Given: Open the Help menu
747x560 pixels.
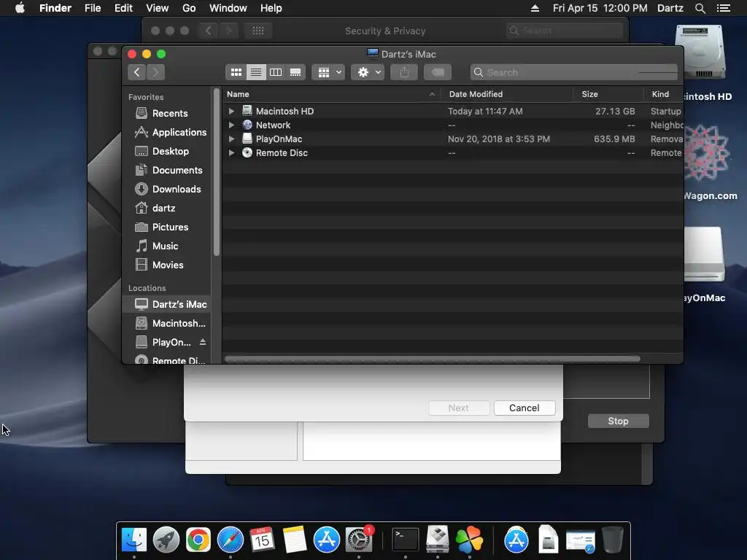Looking at the screenshot, I should [x=271, y=8].
